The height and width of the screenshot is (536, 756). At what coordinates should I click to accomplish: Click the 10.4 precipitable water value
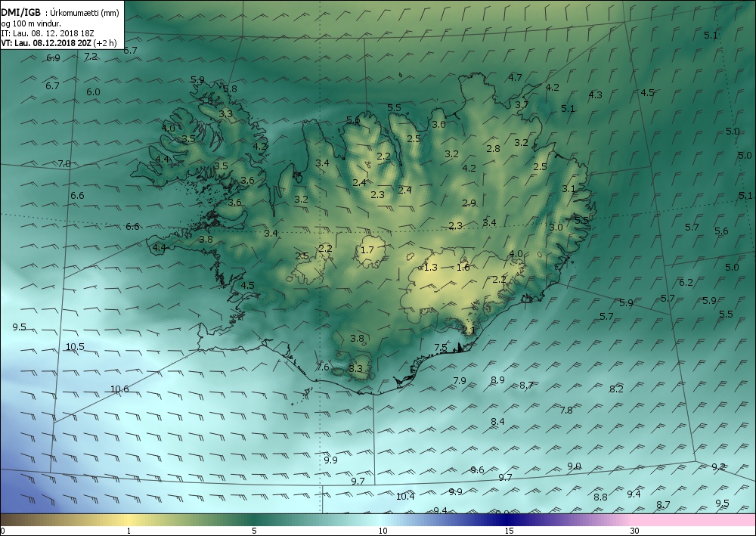405,497
